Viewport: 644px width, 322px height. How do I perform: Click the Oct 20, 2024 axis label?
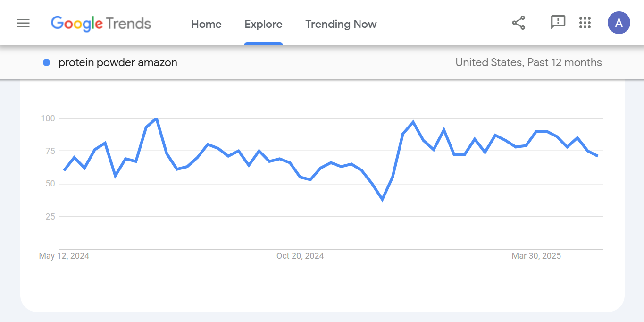pyautogui.click(x=300, y=255)
